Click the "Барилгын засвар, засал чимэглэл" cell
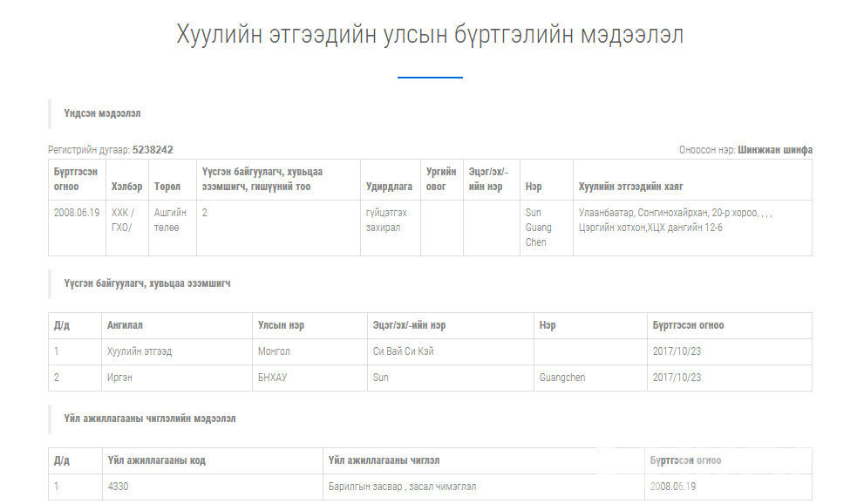The width and height of the screenshot is (864, 504). click(x=402, y=486)
